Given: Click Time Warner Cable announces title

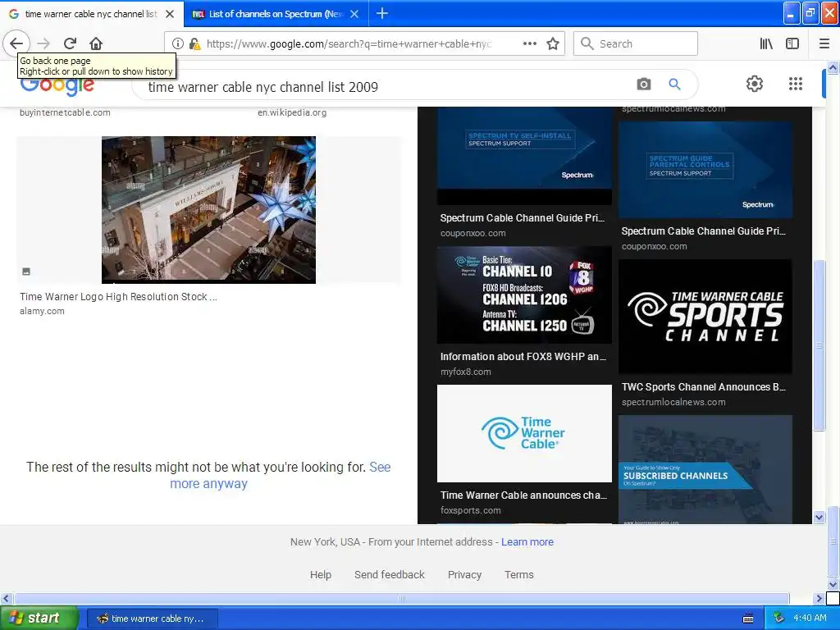Looking at the screenshot, I should [523, 495].
